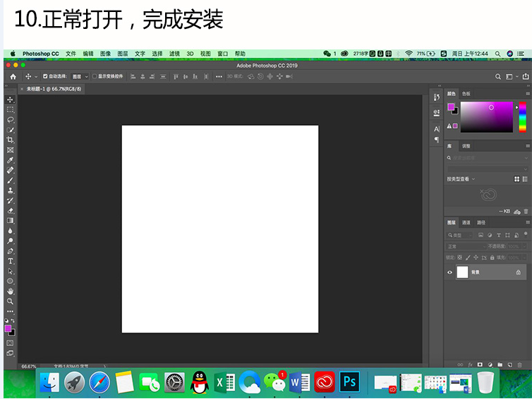
Task: Select the Dodge tool
Action: tap(10, 241)
